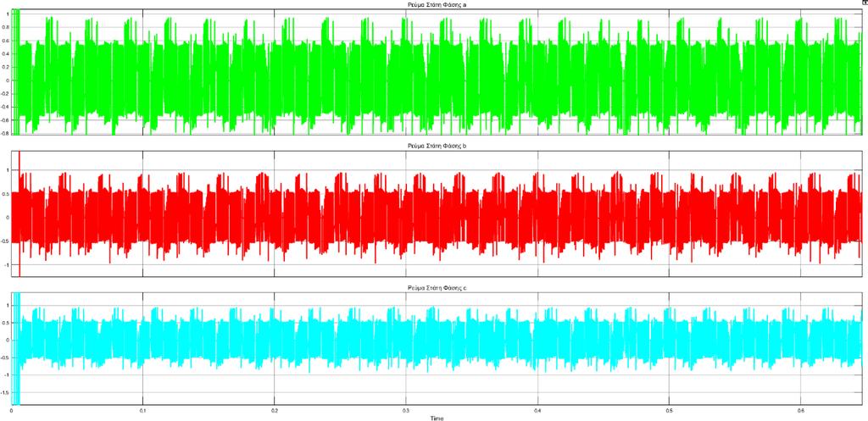Click the -0.5 y-axis tick of the red plot
The image size is (868, 421).
tap(5, 241)
